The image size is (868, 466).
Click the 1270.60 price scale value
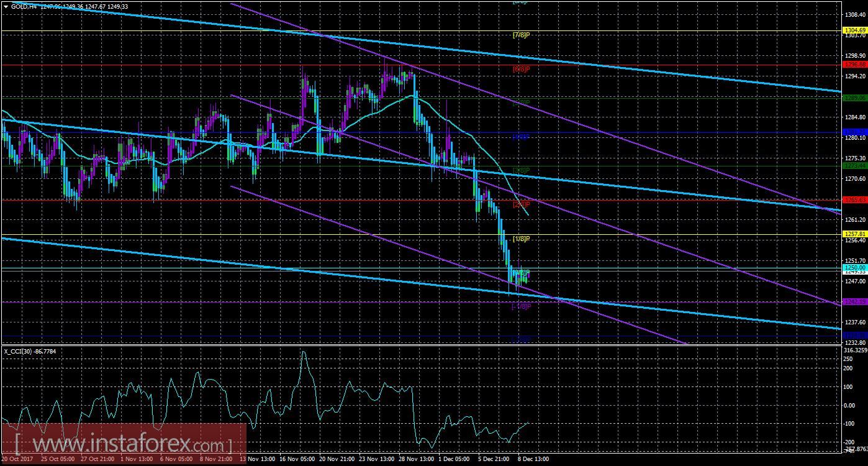click(x=855, y=178)
